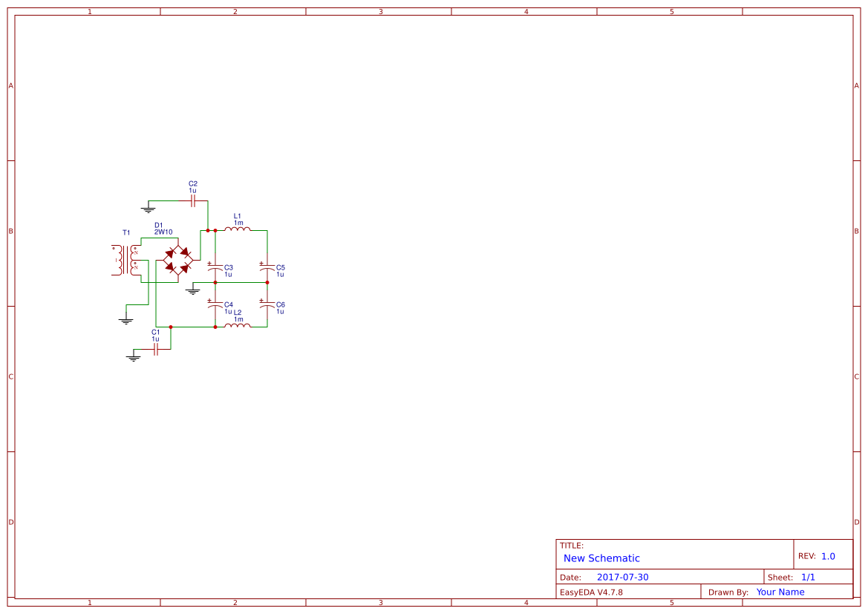This screenshot has width=868, height=614.
Task: Select the date 2017-07-30 field
Action: [622, 576]
